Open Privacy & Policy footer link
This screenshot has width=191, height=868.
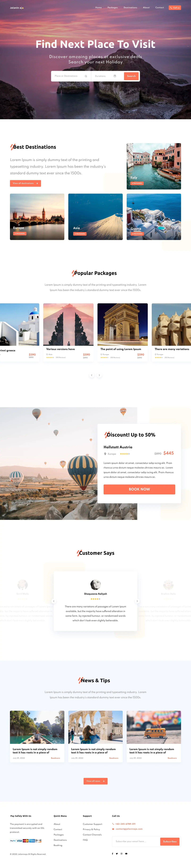pos(91,829)
